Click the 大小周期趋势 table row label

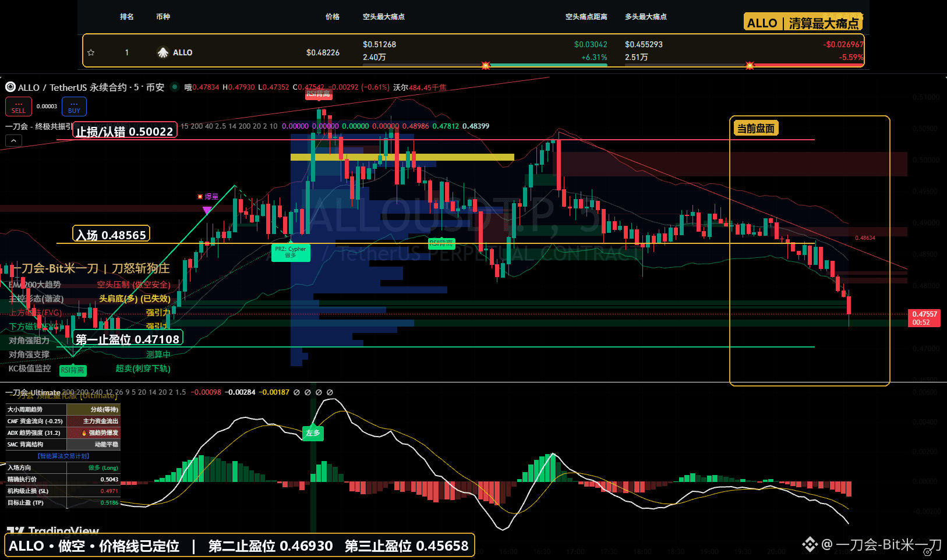pos(24,409)
